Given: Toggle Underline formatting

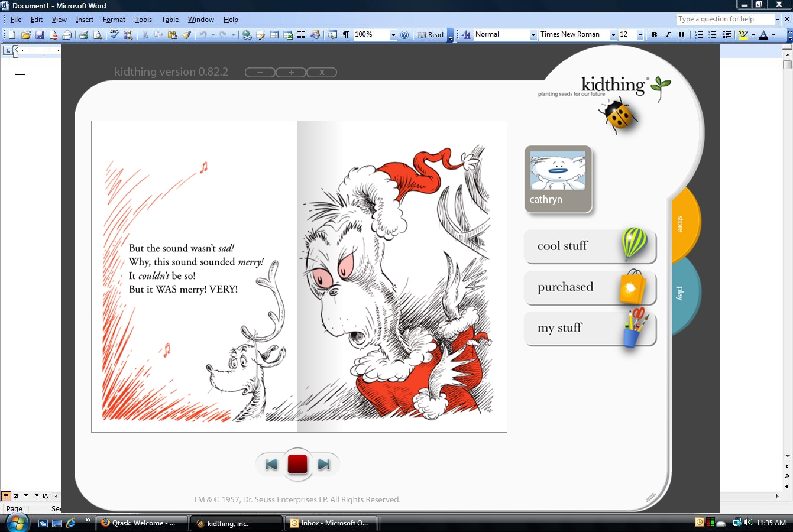Looking at the screenshot, I should [x=681, y=35].
